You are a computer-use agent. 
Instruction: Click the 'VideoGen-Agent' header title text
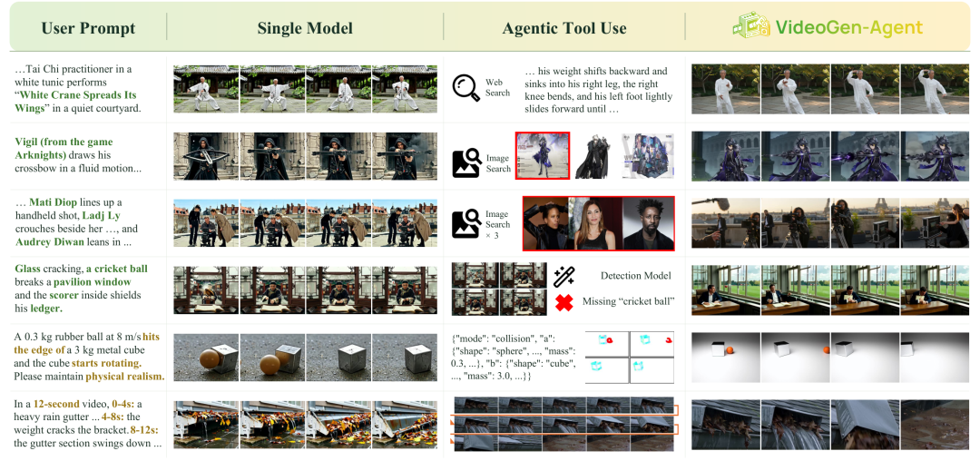click(848, 27)
